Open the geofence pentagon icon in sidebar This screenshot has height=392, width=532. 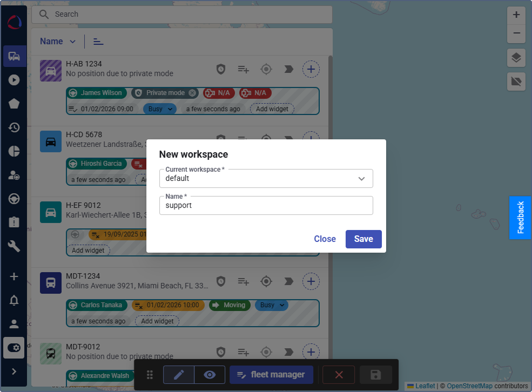tap(15, 104)
